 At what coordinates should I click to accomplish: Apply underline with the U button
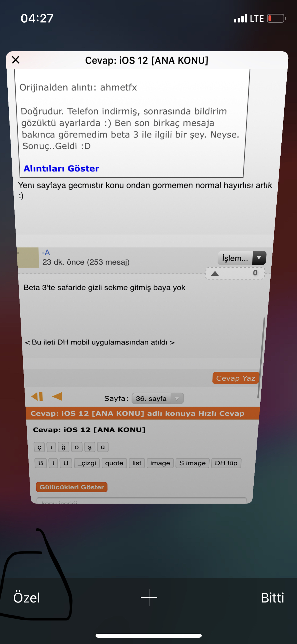tap(66, 463)
